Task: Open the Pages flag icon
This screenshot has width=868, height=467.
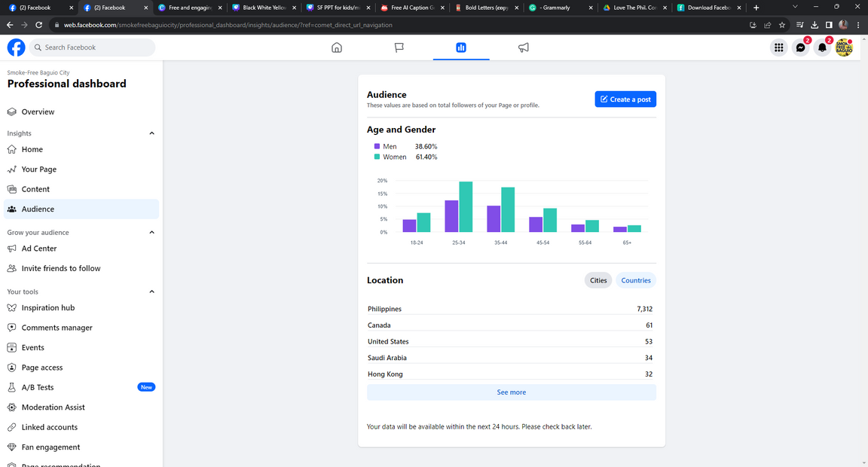Action: coord(399,47)
